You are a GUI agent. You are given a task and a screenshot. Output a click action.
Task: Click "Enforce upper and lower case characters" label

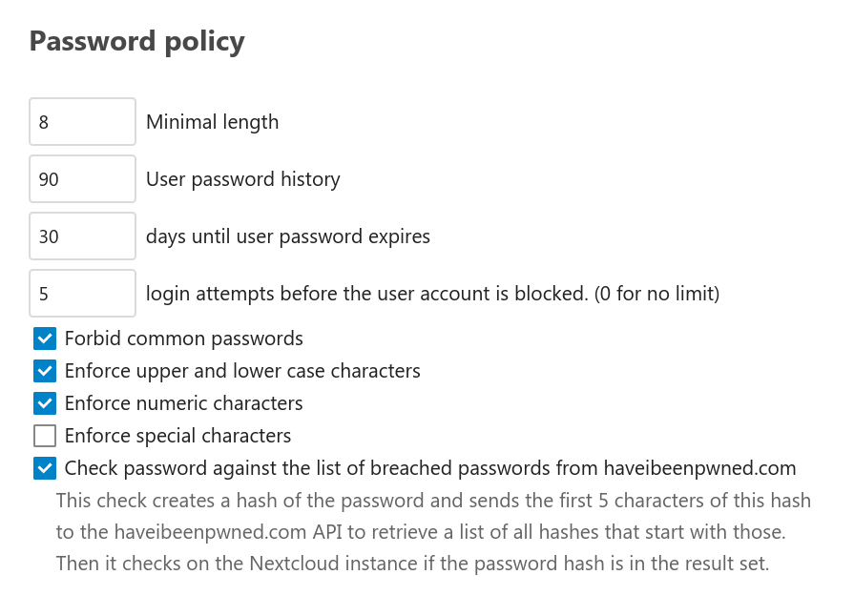[242, 371]
